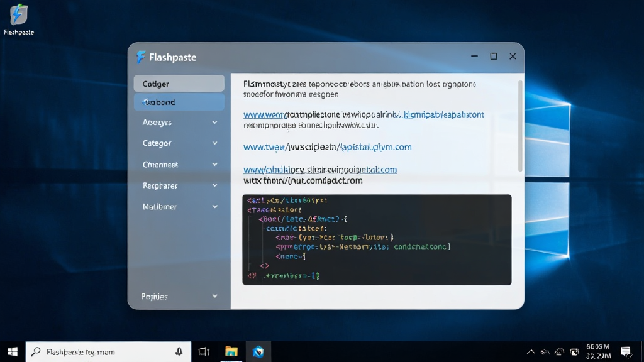Click the 'witx fmnd/(nut.comdad.ct.rom' text line
644x362 pixels.
click(x=303, y=180)
